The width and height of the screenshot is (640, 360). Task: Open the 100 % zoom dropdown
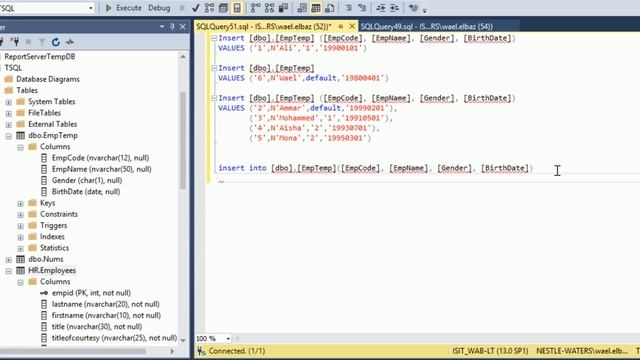(228, 338)
